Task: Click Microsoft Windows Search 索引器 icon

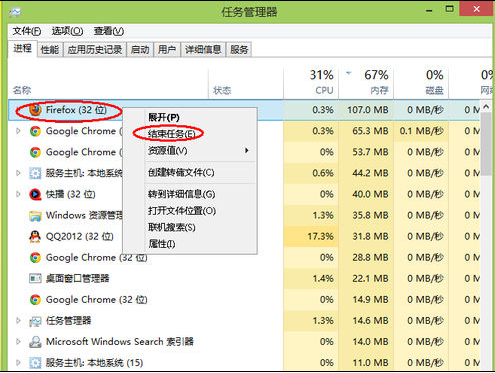Action: 35,342
